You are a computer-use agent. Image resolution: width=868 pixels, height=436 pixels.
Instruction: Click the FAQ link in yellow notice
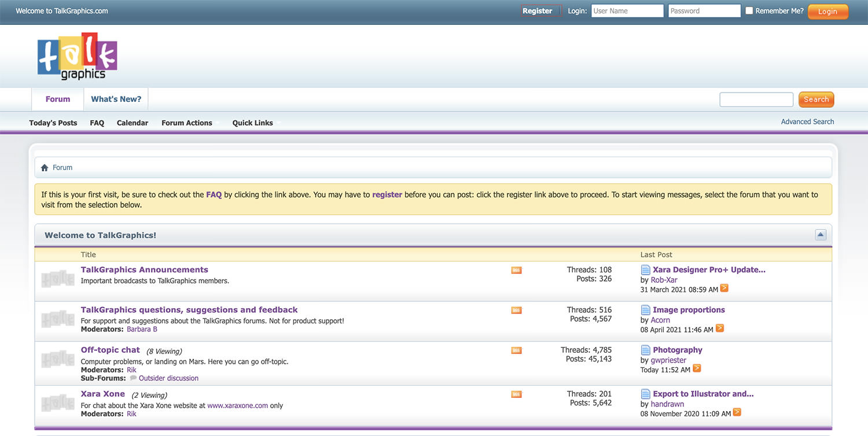pyautogui.click(x=214, y=195)
